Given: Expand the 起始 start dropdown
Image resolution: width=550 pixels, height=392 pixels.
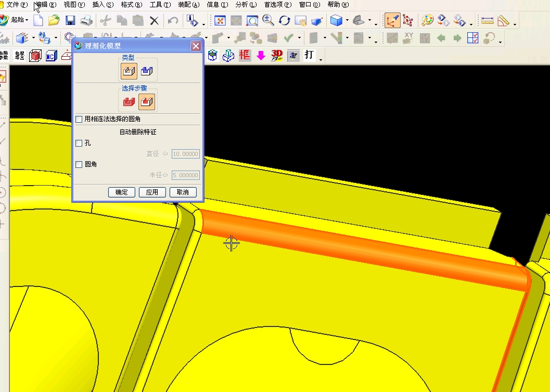Looking at the screenshot, I should (27, 20).
